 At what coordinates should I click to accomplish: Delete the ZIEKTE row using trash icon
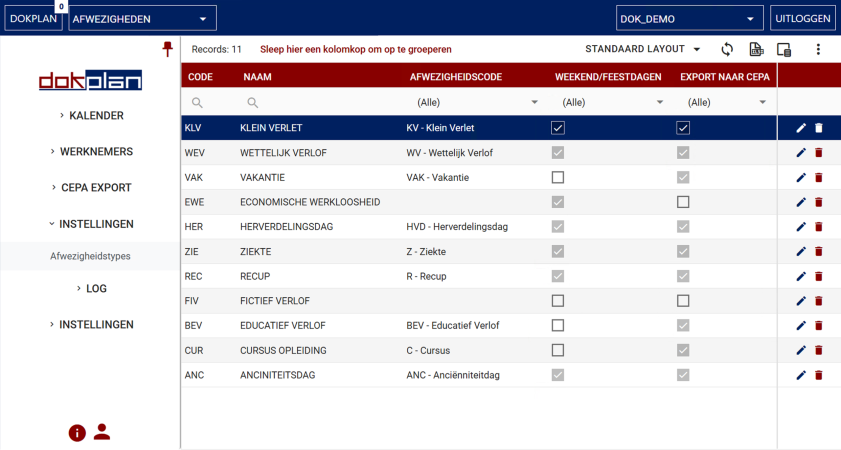818,251
